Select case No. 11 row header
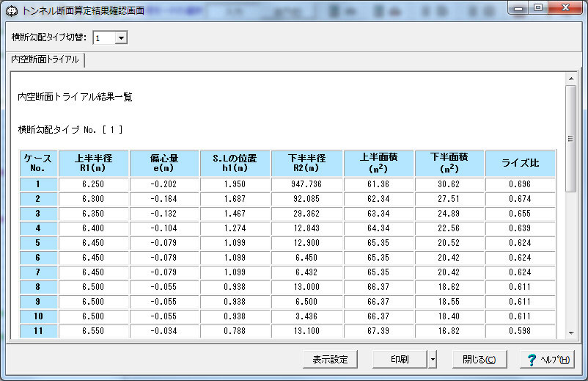 (38, 331)
